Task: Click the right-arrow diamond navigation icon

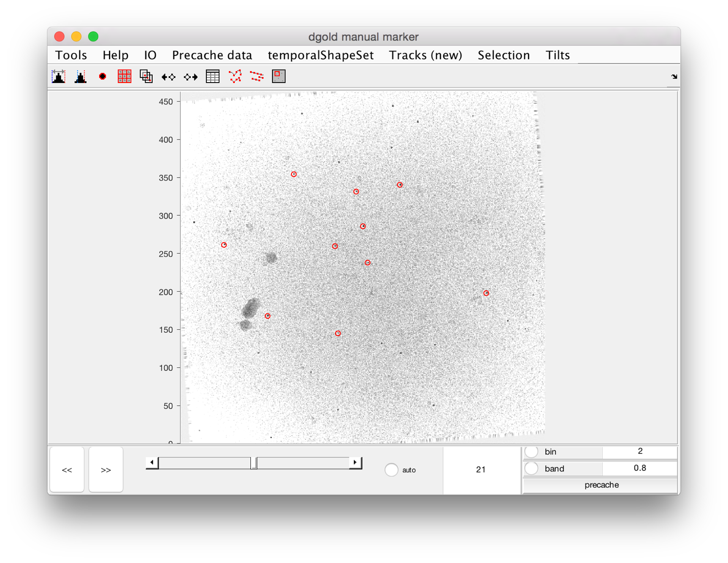Action: [x=190, y=77]
